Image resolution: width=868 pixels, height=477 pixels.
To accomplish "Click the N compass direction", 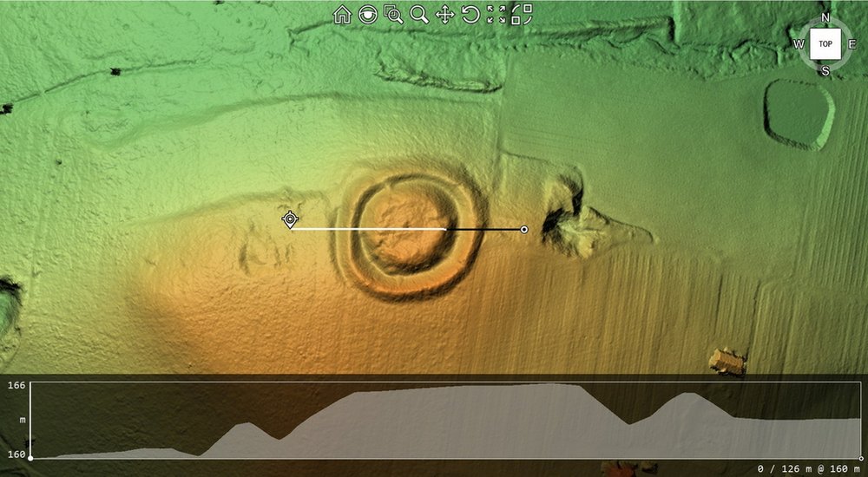I will [825, 17].
